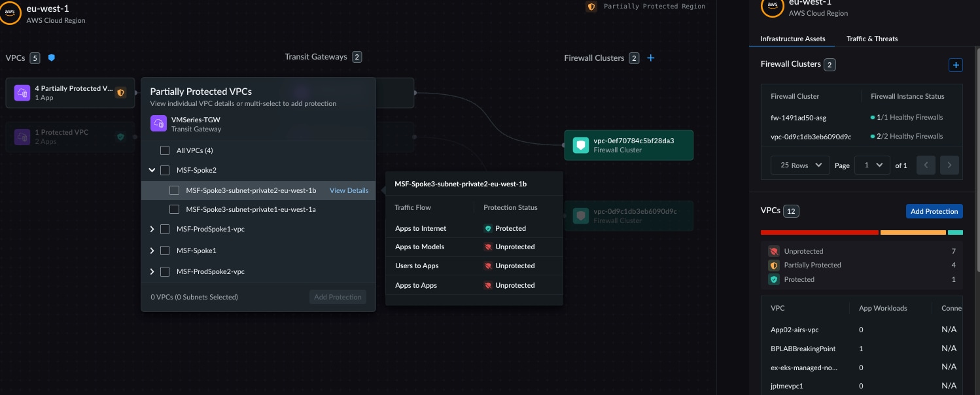980x395 pixels.
Task: Open View Details for the private2 subnet
Action: click(349, 190)
